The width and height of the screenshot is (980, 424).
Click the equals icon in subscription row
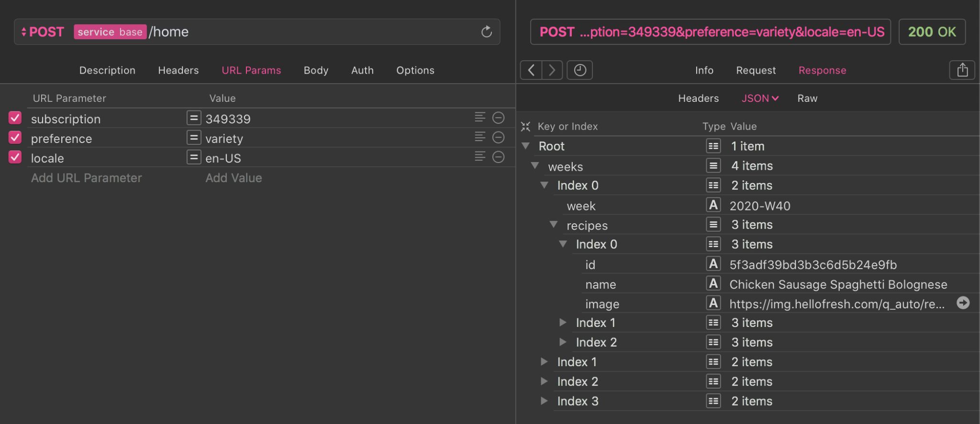[x=194, y=118]
